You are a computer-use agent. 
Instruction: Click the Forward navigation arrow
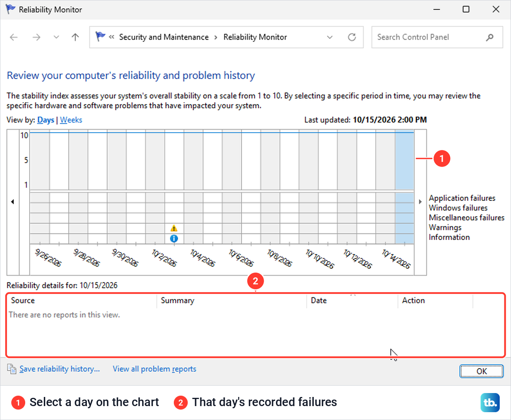click(36, 37)
